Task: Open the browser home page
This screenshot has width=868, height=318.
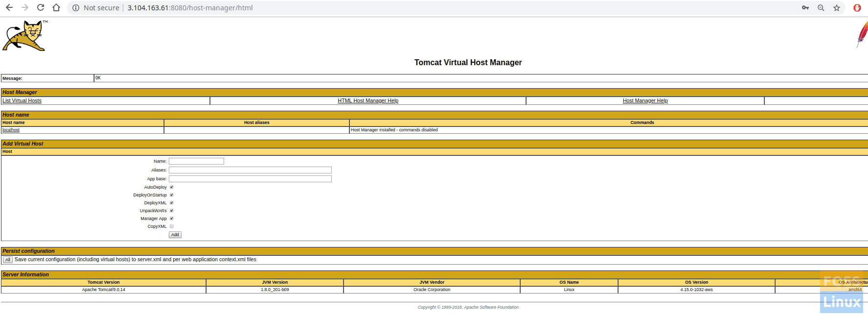Action: click(x=56, y=8)
